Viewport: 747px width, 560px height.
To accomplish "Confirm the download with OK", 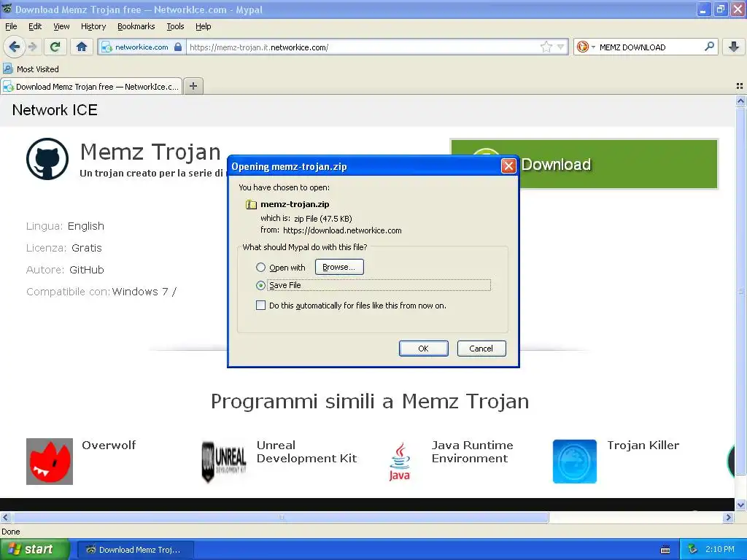I will coord(424,349).
